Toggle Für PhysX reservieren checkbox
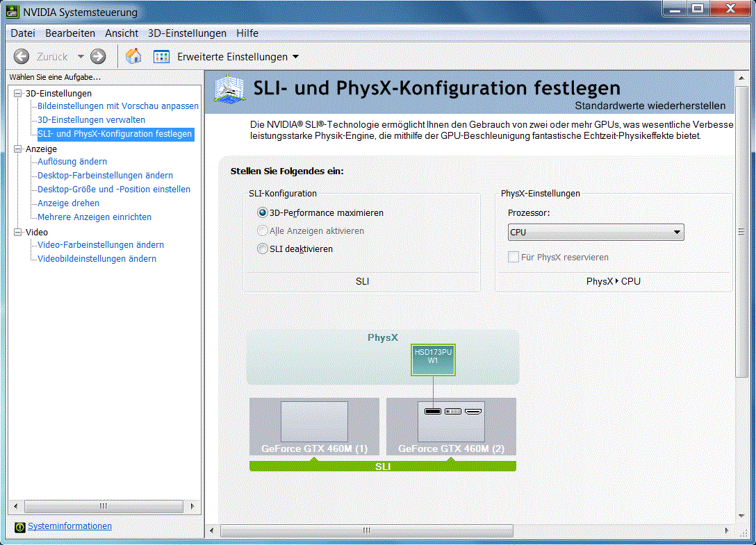 pos(513,257)
